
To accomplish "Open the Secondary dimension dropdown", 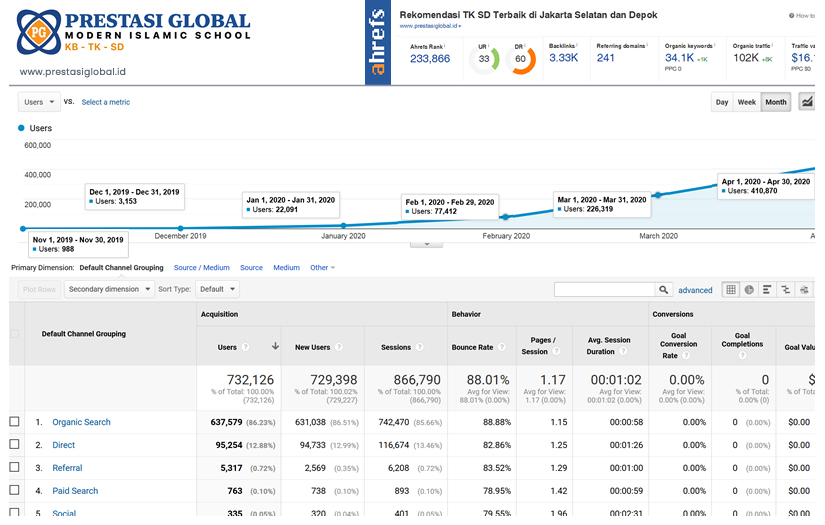I will pyautogui.click(x=109, y=289).
